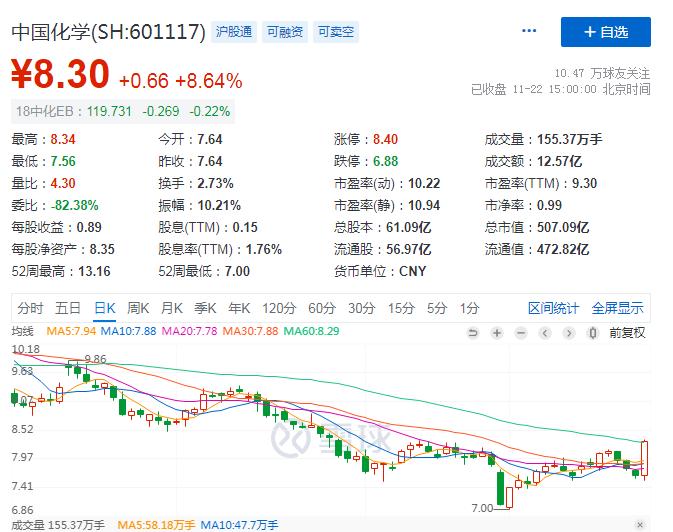Click the stock title 中国化学(SH:601117)

tap(109, 32)
